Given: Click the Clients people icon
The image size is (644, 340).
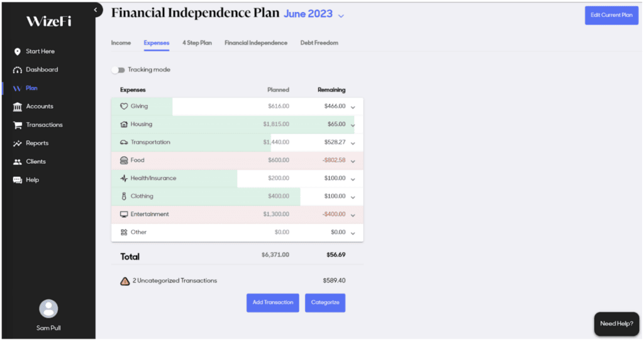Looking at the screenshot, I should pos(18,162).
